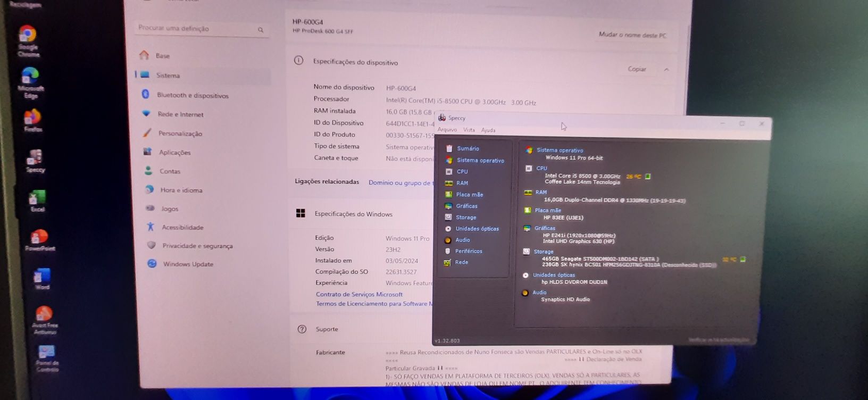Open PowerPoint desktop icon
The width and height of the screenshot is (868, 400).
[x=40, y=240]
